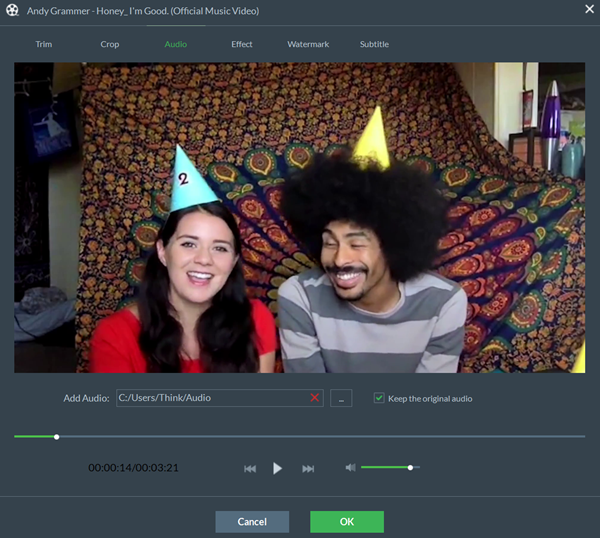Click the Keep the original audio label
Viewport: 600px width, 538px height.
click(x=430, y=399)
